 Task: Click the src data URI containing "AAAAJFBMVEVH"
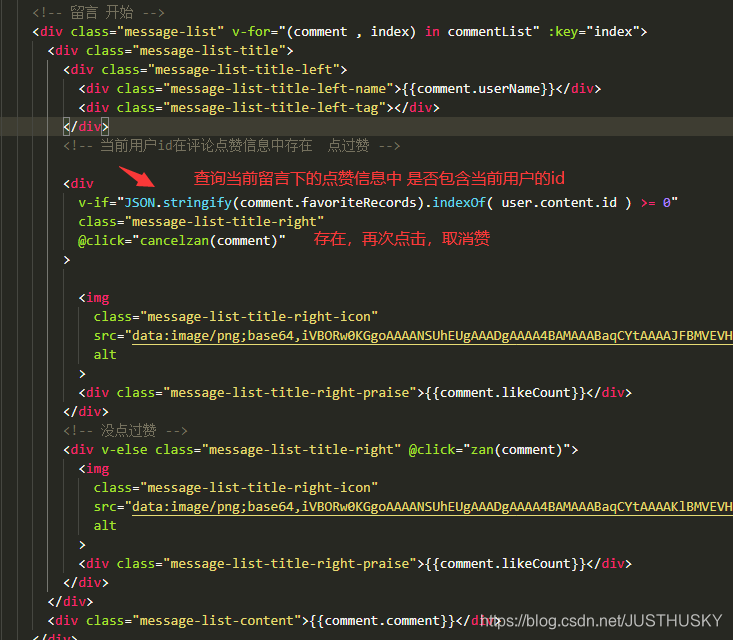(432, 336)
